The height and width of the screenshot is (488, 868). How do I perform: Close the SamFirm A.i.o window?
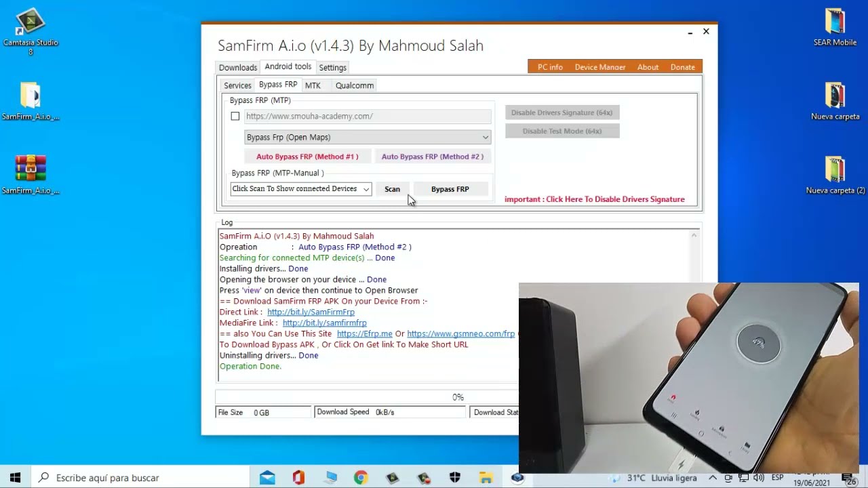coord(706,32)
